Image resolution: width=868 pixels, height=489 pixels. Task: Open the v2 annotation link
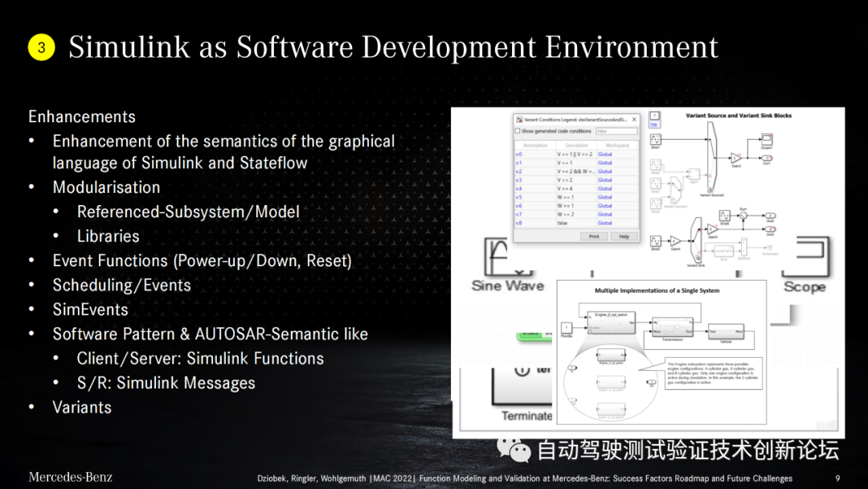point(518,171)
